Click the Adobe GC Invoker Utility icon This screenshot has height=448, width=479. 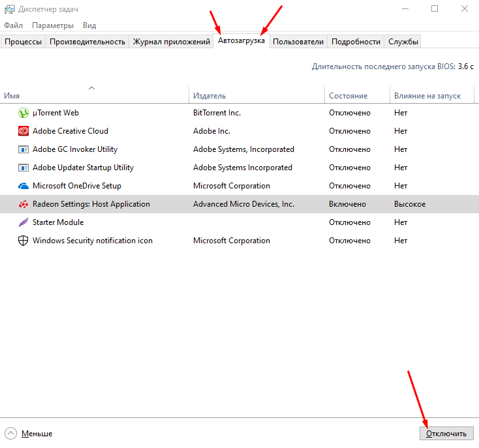[x=23, y=149]
